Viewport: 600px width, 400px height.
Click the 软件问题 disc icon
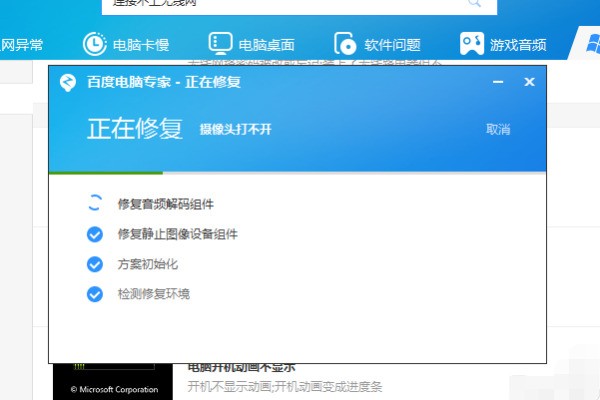click(346, 45)
